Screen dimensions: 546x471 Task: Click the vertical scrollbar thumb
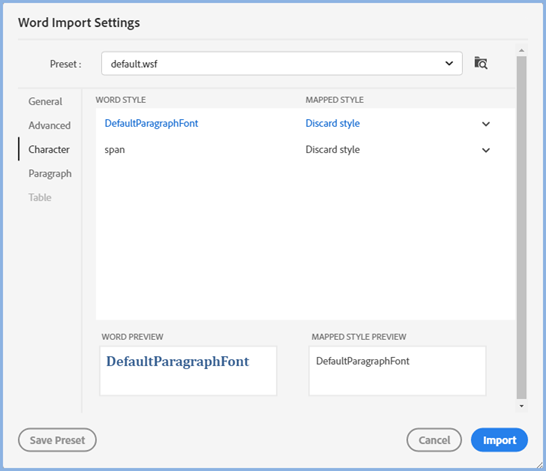pos(521,228)
